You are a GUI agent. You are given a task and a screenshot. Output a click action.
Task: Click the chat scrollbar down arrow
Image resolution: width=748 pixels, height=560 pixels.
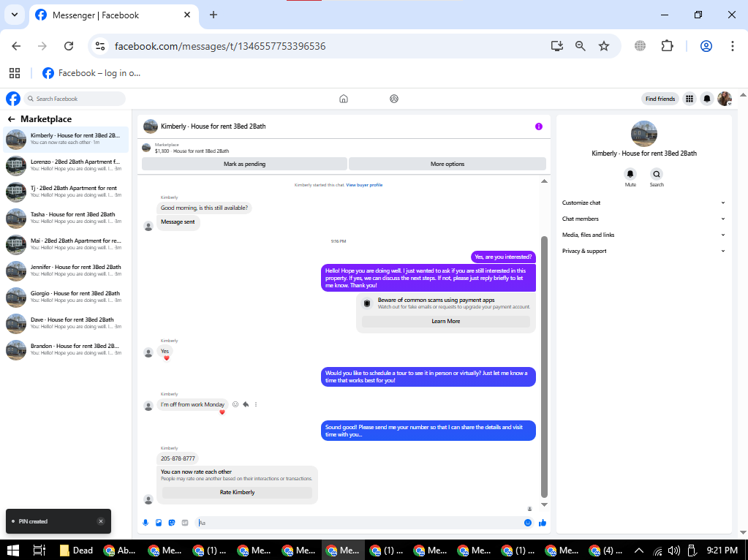tap(544, 504)
